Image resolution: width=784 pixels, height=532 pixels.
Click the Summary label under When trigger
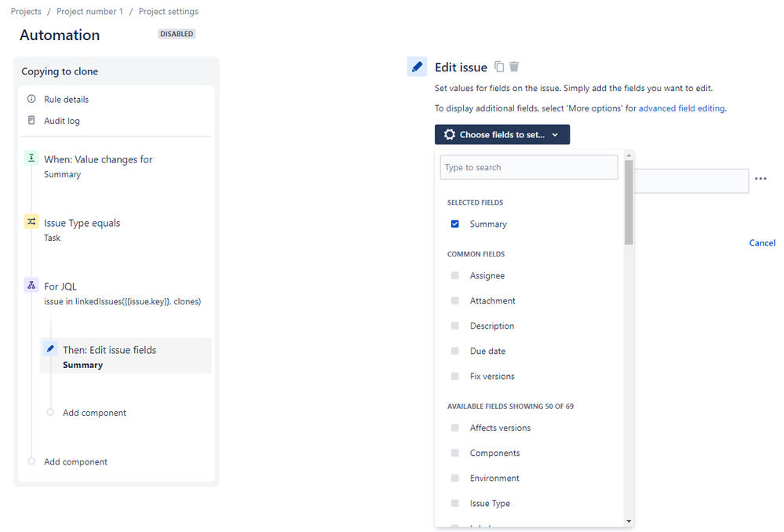click(62, 174)
